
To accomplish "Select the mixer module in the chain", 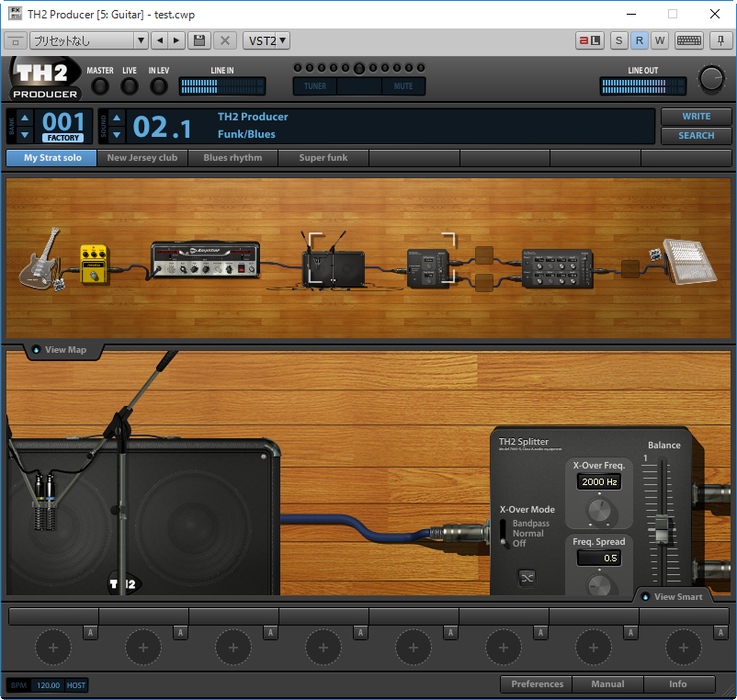I will point(558,269).
